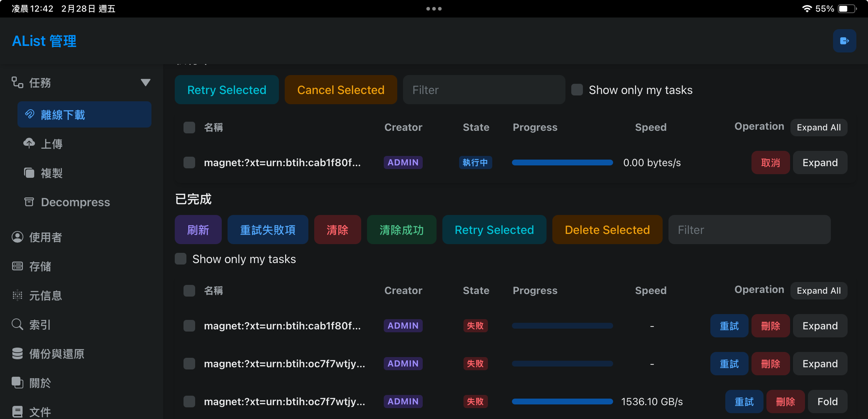Viewport: 868px width, 419px height.
Task: Open the 元信息 metadata grid icon
Action: (x=17, y=295)
